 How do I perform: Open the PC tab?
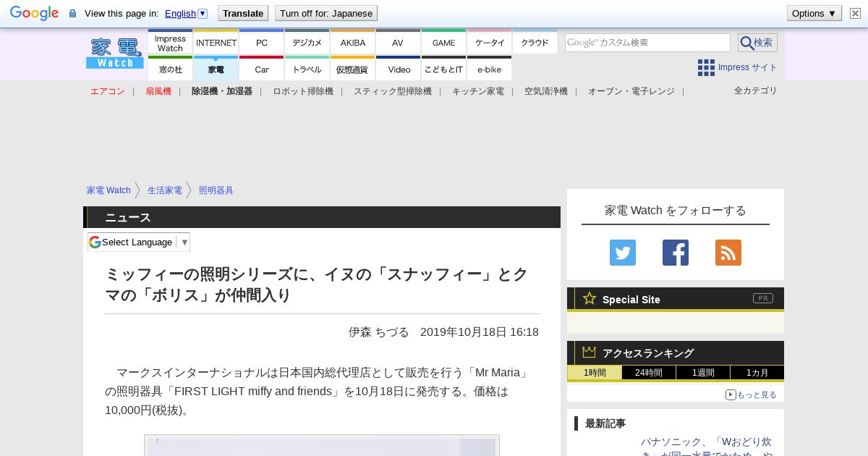click(x=261, y=43)
